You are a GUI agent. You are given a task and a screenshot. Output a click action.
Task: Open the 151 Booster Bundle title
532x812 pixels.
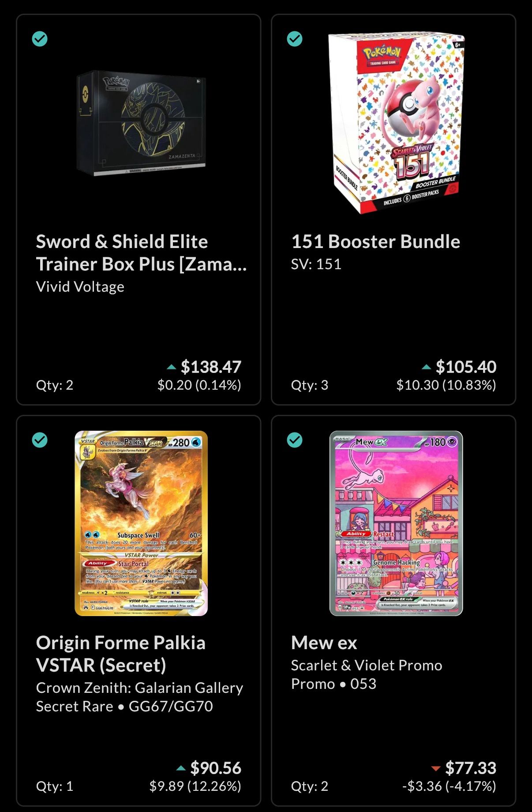coord(375,242)
